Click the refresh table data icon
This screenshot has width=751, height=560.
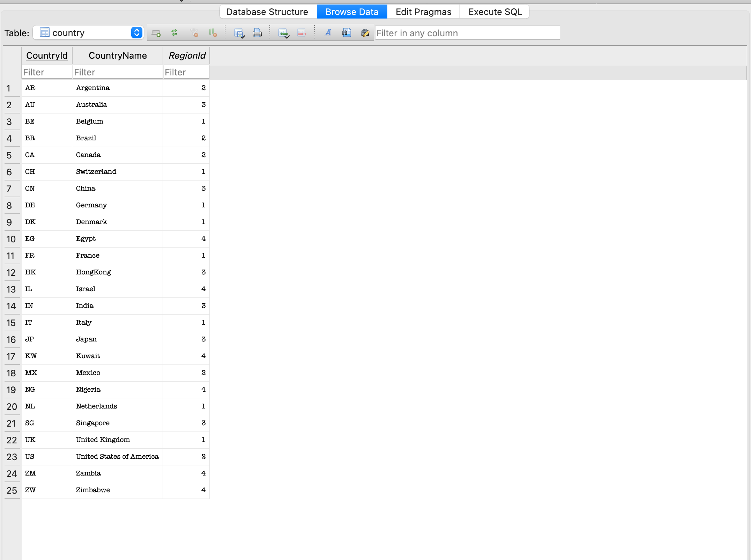pos(174,33)
